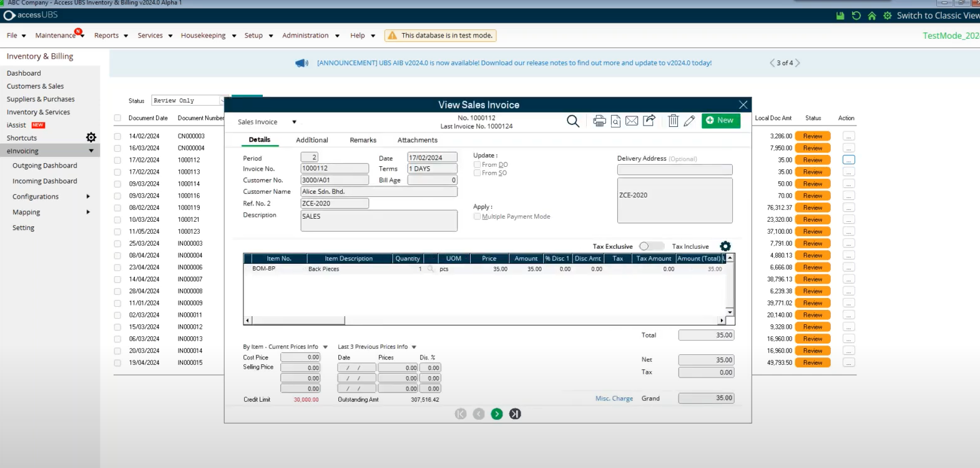Show next announcement with right chevron
This screenshot has height=468, width=980.
coord(798,63)
